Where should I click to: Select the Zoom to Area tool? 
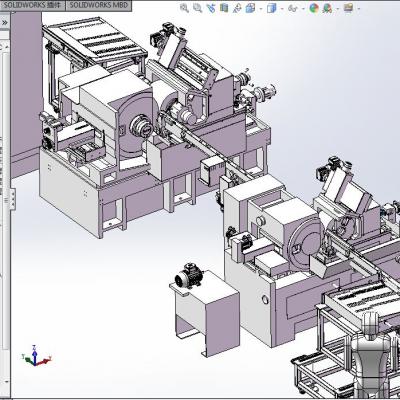197,8
